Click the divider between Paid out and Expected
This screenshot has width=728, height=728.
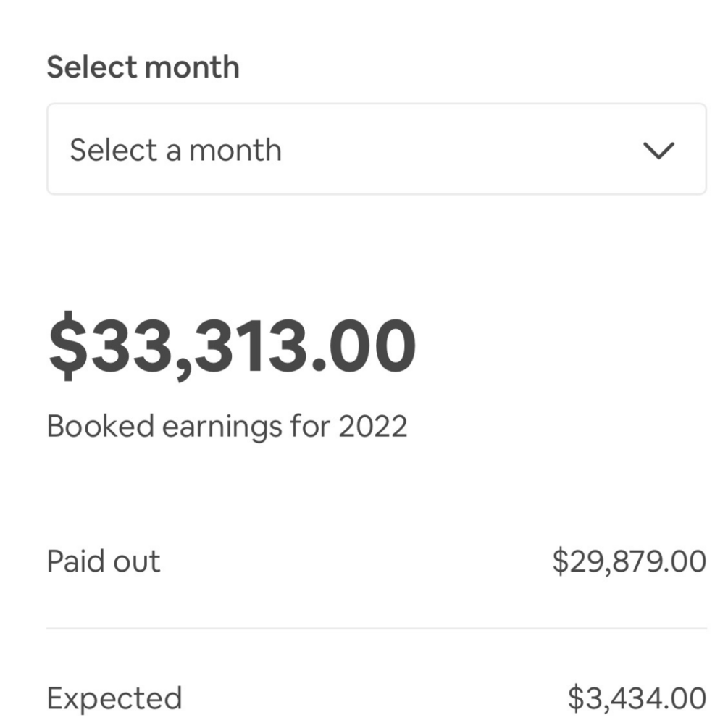point(377,627)
